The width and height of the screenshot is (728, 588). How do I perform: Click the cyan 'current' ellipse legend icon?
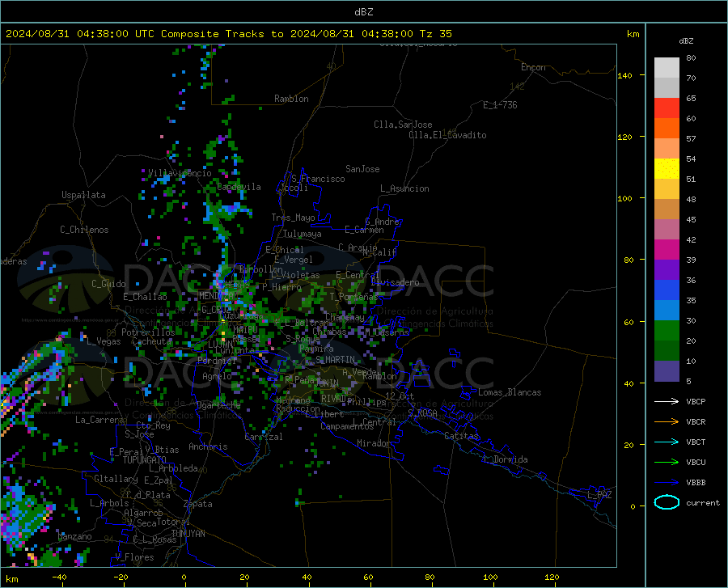tap(667, 502)
